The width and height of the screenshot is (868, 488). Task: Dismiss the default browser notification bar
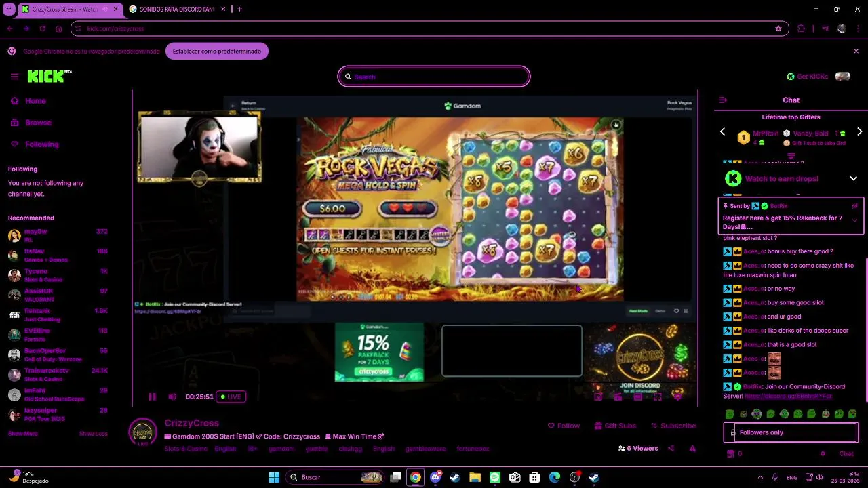pos(856,52)
